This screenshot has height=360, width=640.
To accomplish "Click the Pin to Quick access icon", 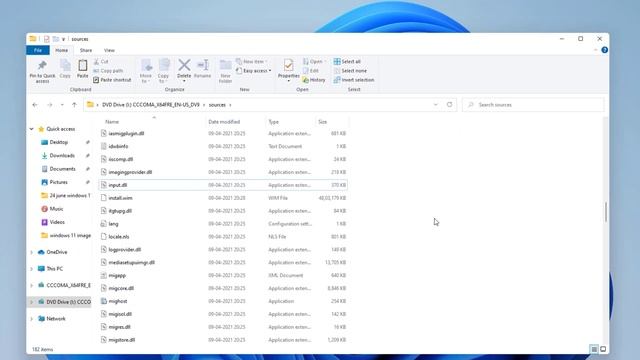I will [42, 65].
